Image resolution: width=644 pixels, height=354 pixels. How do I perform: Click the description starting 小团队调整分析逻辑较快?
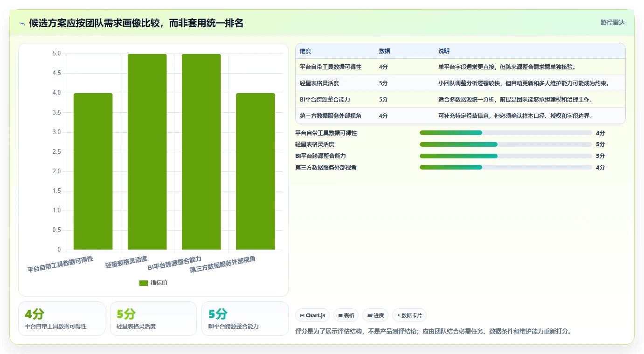point(524,83)
